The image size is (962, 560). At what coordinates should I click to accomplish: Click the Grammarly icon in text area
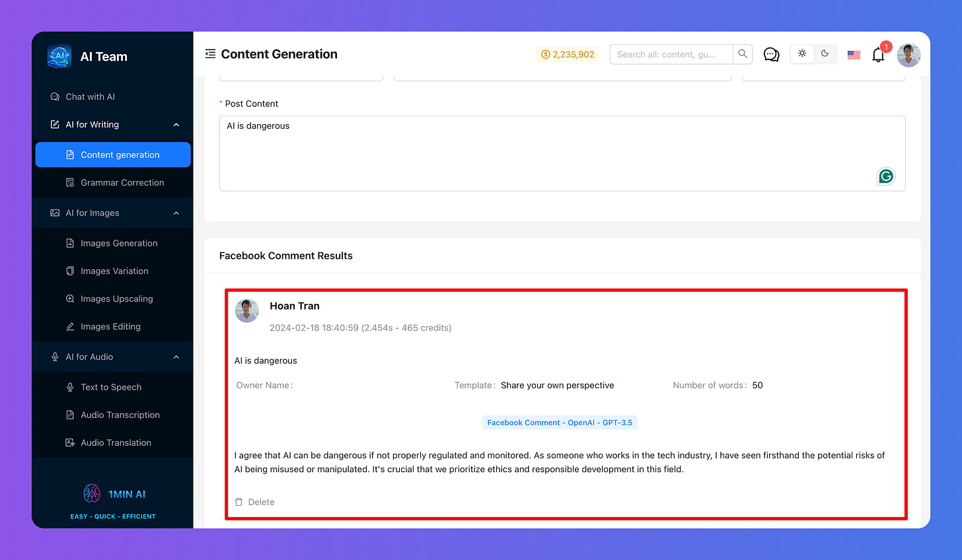click(x=886, y=176)
